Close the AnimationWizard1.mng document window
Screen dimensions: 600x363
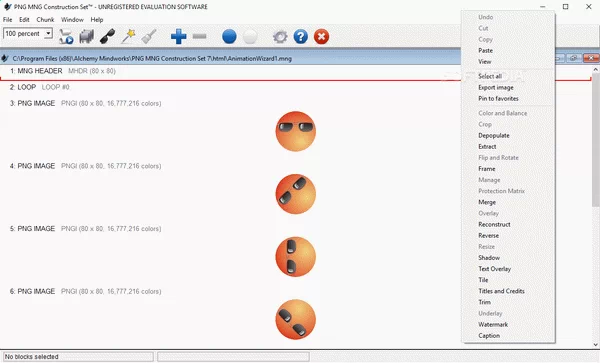(x=592, y=58)
